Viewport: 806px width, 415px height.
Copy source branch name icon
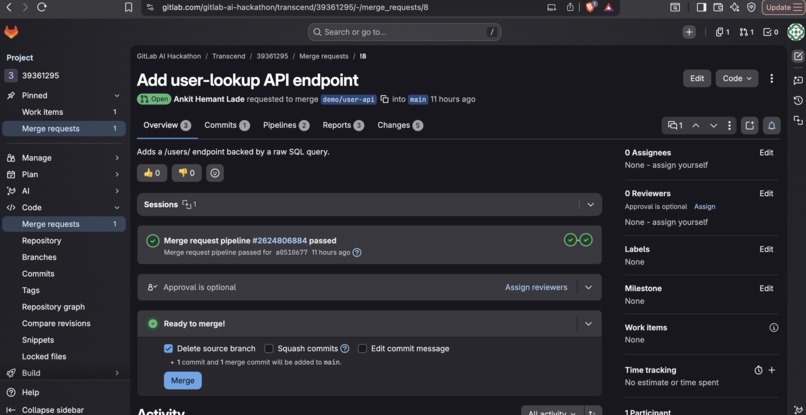pos(384,99)
